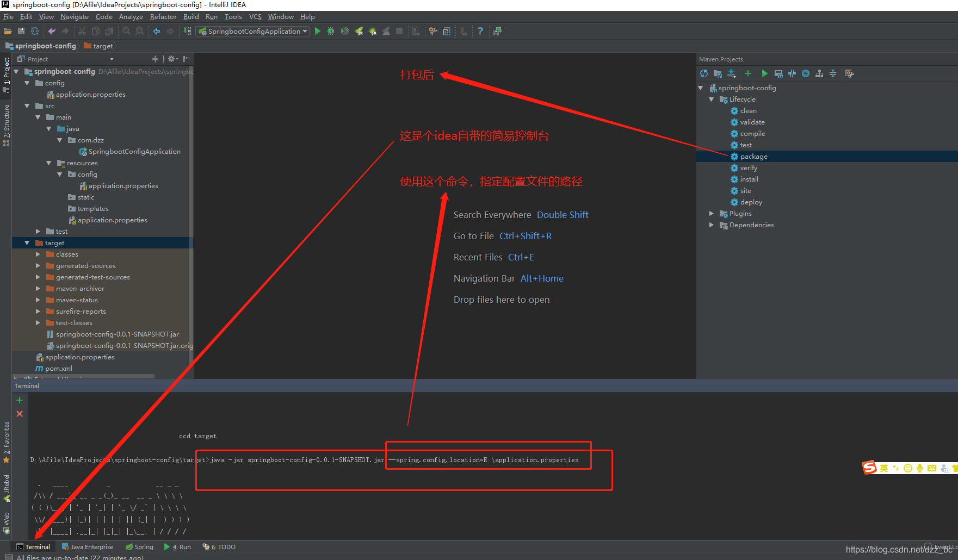Open Project panel gear settings
958x560 pixels.
point(172,59)
